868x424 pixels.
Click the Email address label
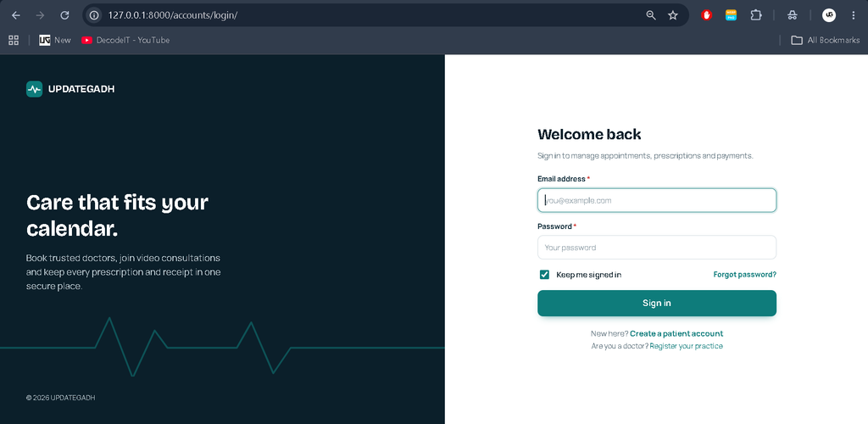[561, 179]
